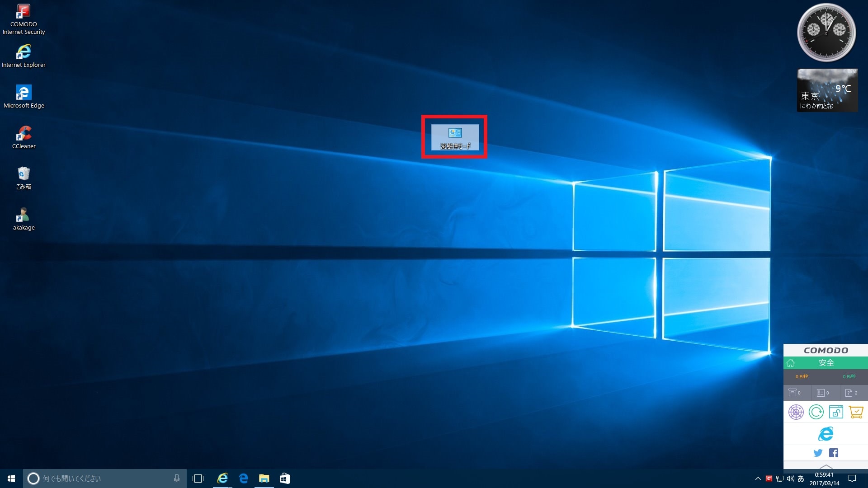Open COMODO Internet Security desktop shortcut

24,19
